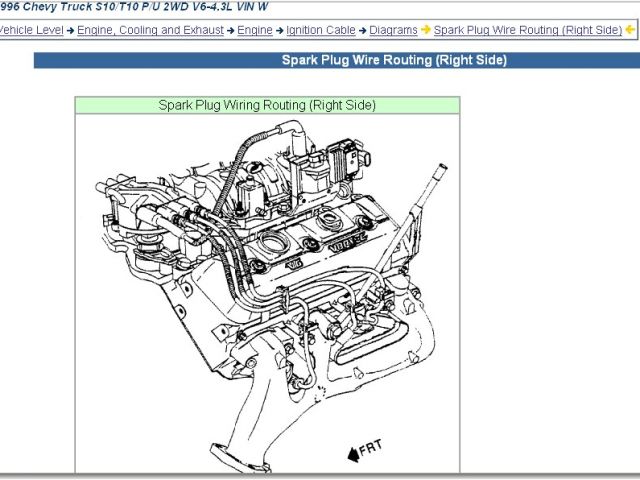This screenshot has height=480, width=640.
Task: Navigate to Ignition Cable section
Action: pyautogui.click(x=314, y=30)
